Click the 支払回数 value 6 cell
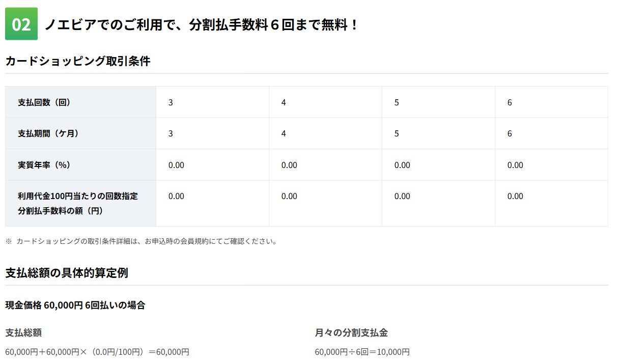Screen dimensions: 621x364 [x=552, y=102]
